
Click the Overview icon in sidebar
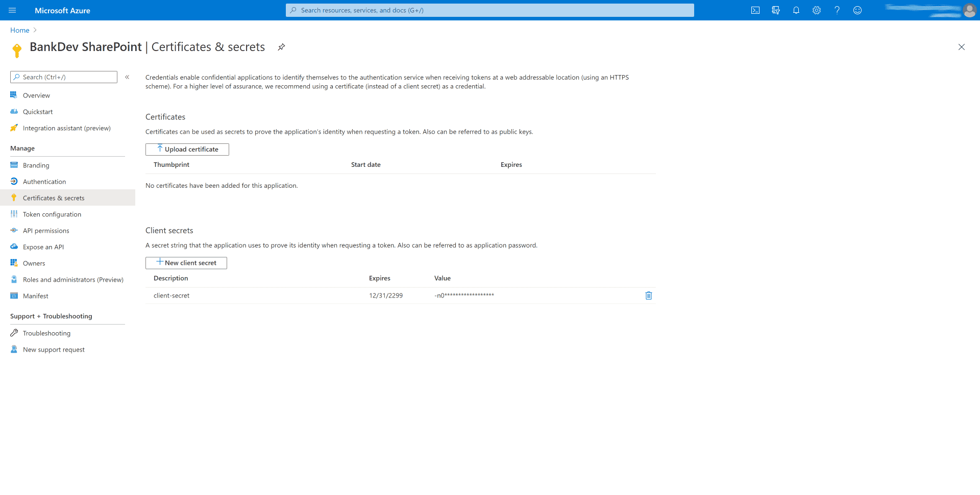pyautogui.click(x=14, y=95)
